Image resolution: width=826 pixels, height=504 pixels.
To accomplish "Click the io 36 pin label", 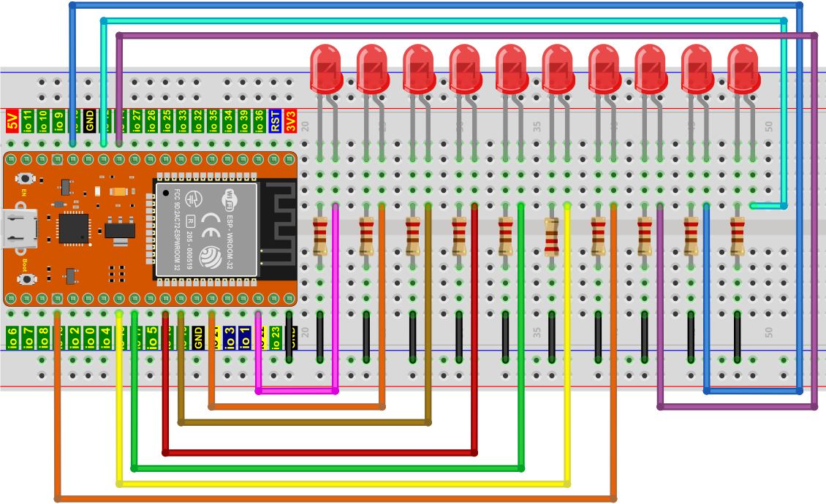I will click(x=259, y=120).
